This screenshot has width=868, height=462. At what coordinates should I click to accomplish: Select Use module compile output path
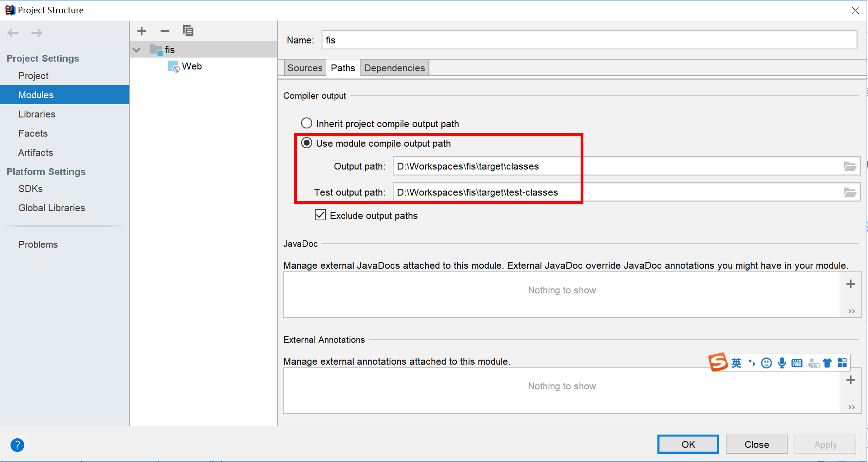coord(376,143)
